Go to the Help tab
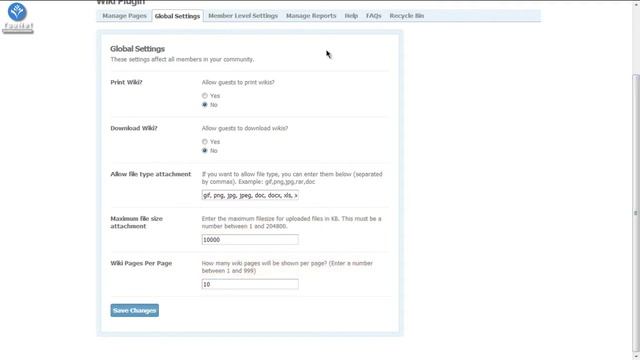Screen dimensions: 640x360 tap(351, 16)
